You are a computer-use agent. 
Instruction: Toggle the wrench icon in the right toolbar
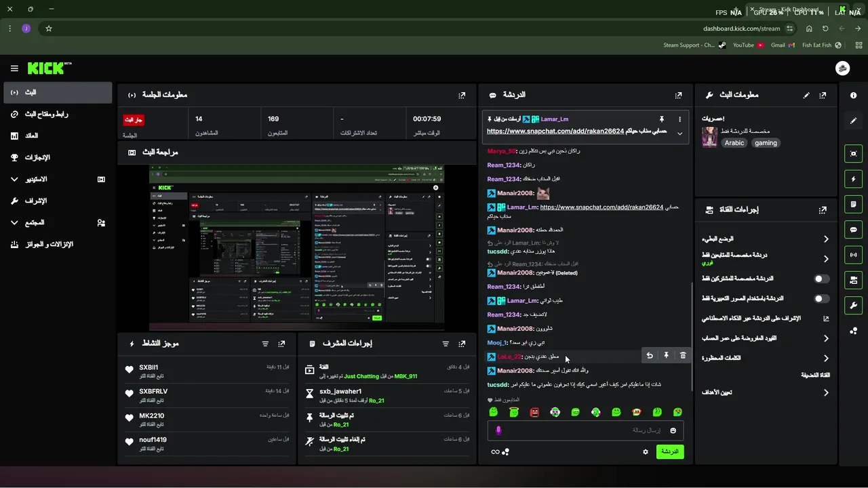853,305
